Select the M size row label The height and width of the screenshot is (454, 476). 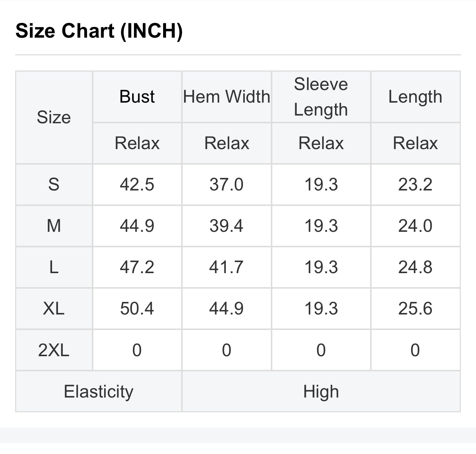54,226
